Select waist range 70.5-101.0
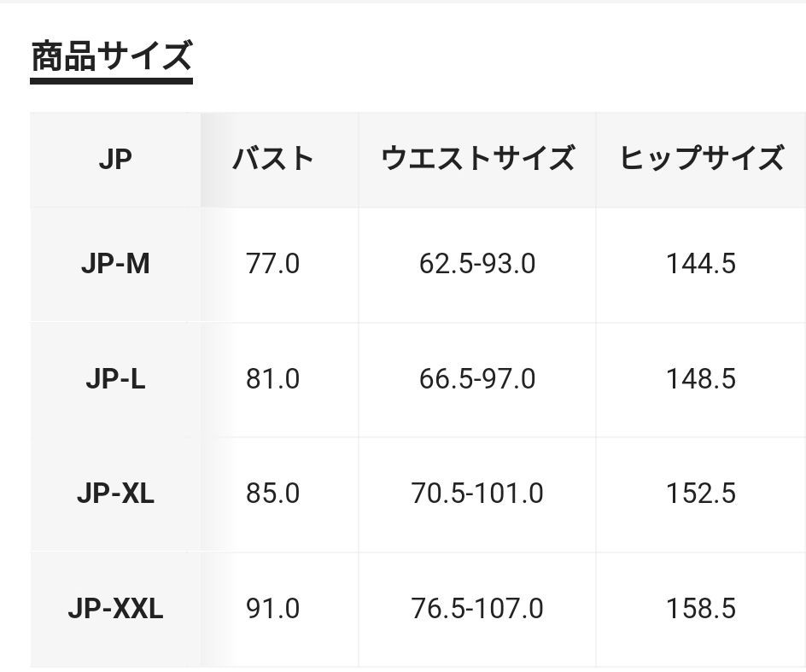The width and height of the screenshot is (806, 672). pos(477,494)
